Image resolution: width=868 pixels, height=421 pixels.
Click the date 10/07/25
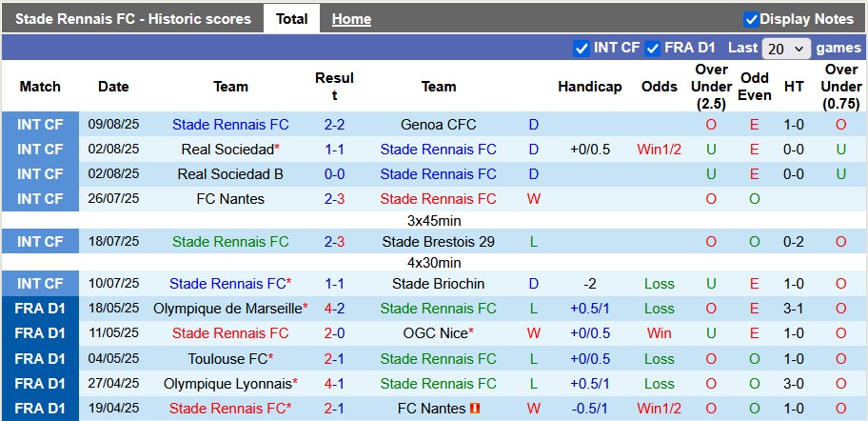[113, 284]
